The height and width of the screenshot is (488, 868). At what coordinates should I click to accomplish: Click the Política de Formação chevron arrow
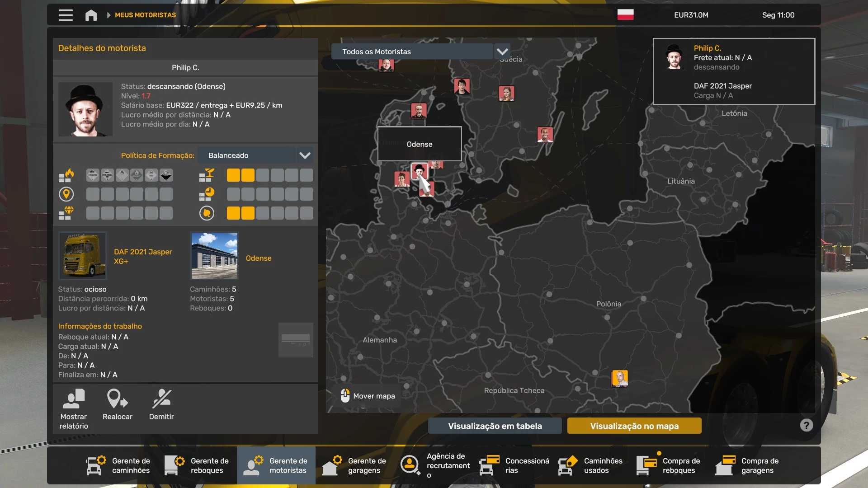pyautogui.click(x=305, y=155)
